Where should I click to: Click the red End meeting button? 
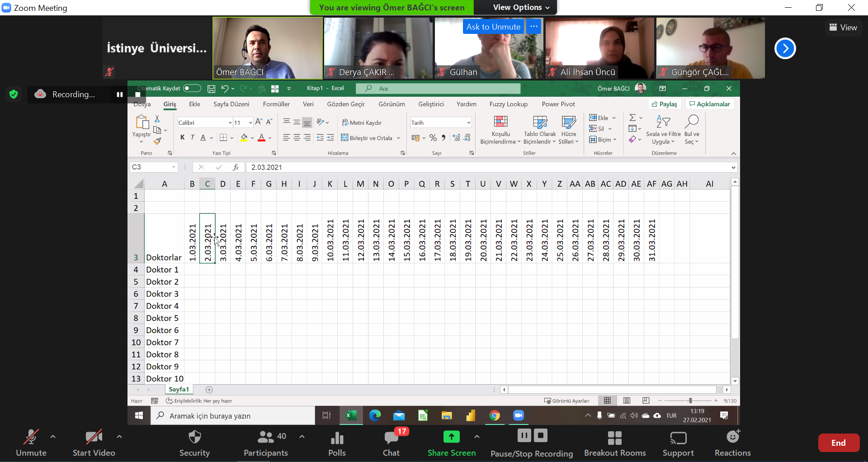838,443
